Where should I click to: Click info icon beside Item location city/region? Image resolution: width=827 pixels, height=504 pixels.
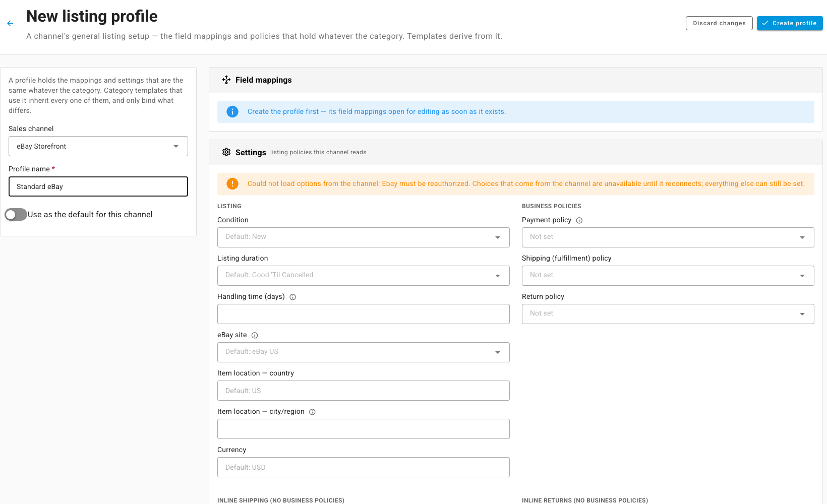312,412
